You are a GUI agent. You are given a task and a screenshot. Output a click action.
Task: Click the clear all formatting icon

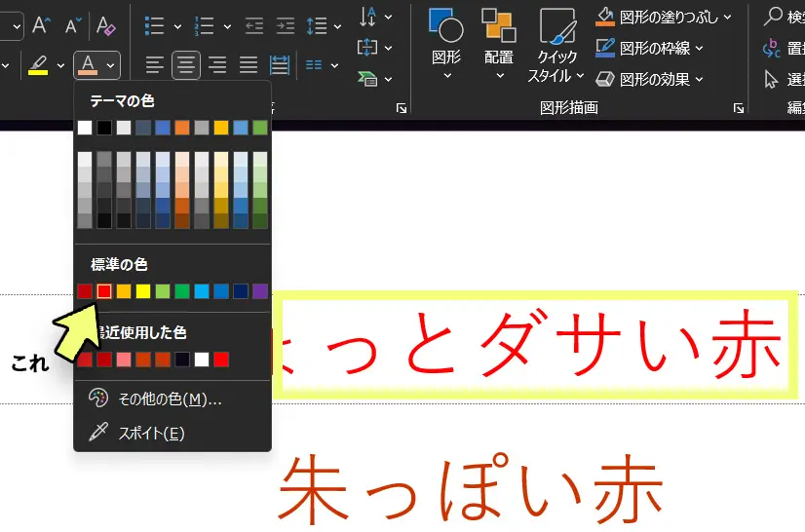tap(106, 25)
